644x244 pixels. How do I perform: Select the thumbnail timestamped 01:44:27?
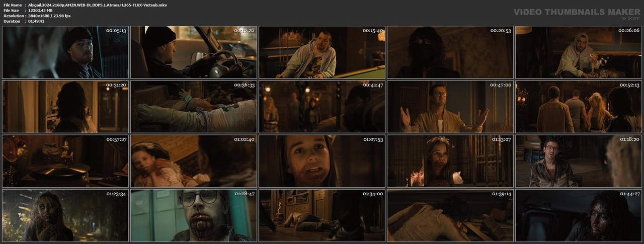click(x=579, y=215)
